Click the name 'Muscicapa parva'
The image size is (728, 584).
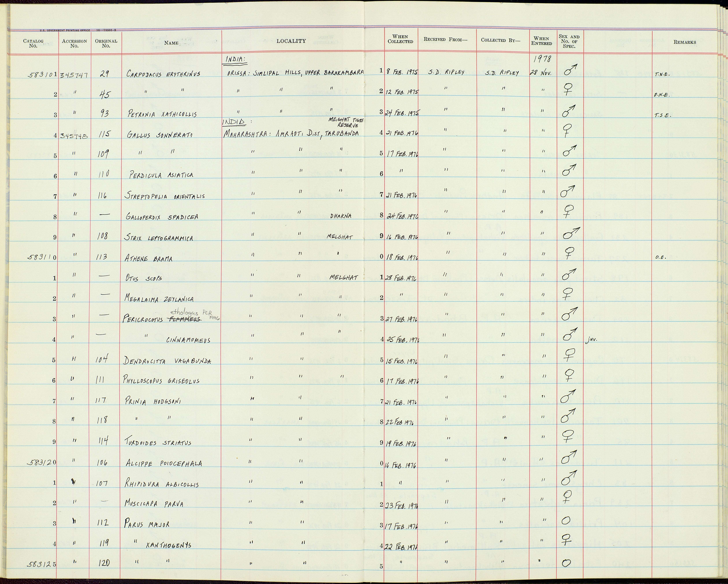point(154,504)
